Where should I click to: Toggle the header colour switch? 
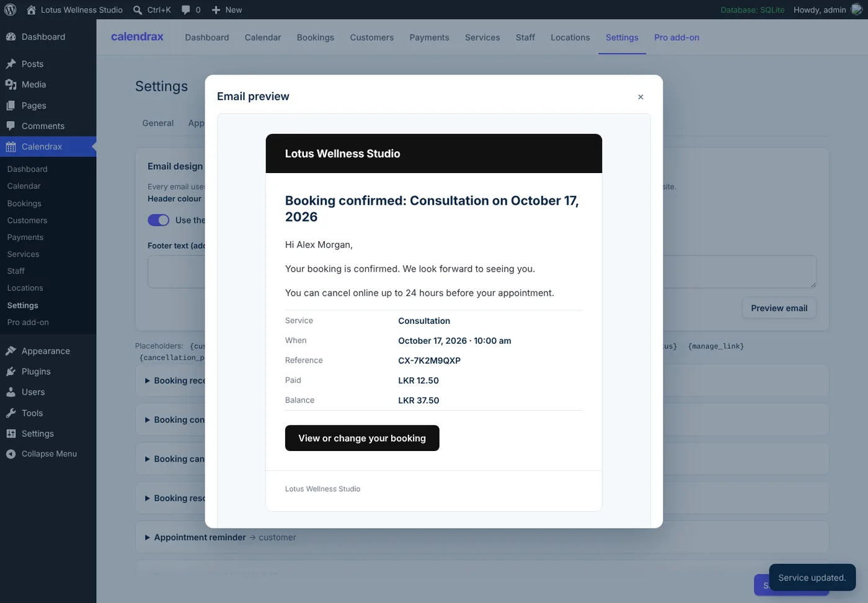[158, 220]
